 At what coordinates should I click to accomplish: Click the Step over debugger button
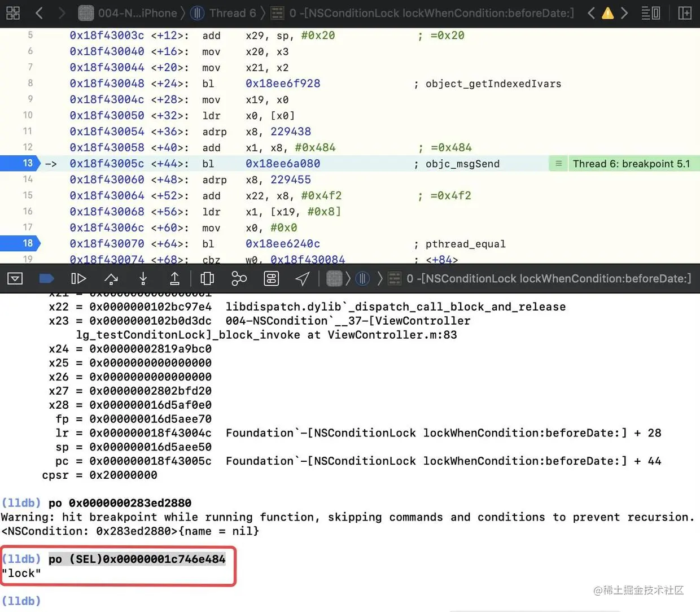click(111, 278)
